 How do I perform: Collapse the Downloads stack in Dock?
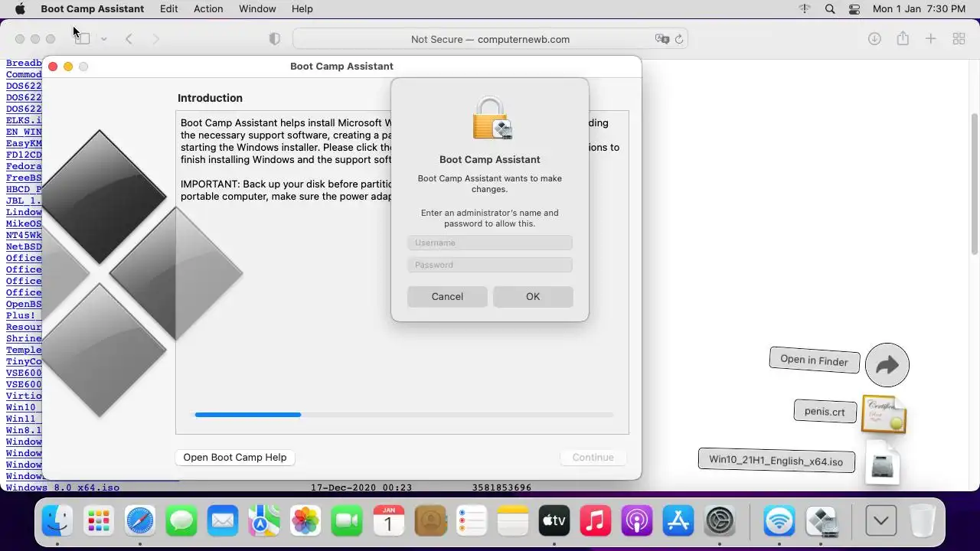tap(880, 521)
